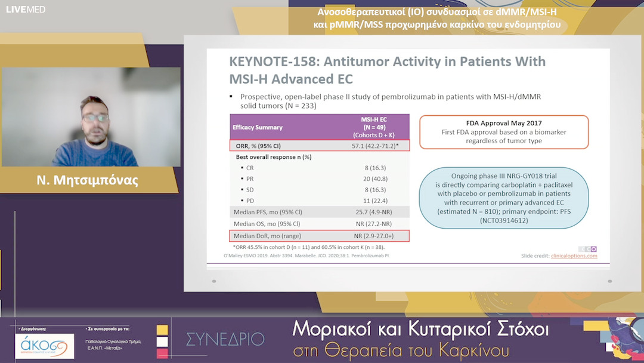
Task: Click the faded middle CO icon beside the CCO logo
Action: (x=589, y=249)
